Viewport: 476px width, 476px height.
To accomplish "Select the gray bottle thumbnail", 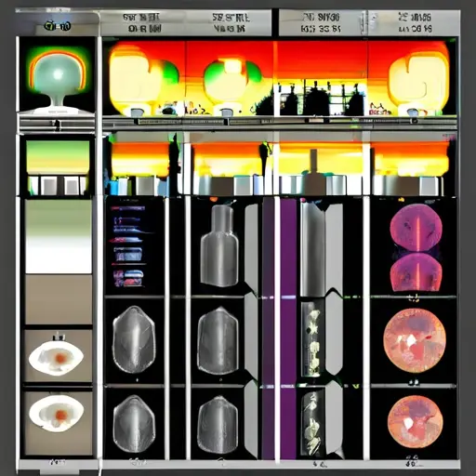I will click(x=219, y=245).
